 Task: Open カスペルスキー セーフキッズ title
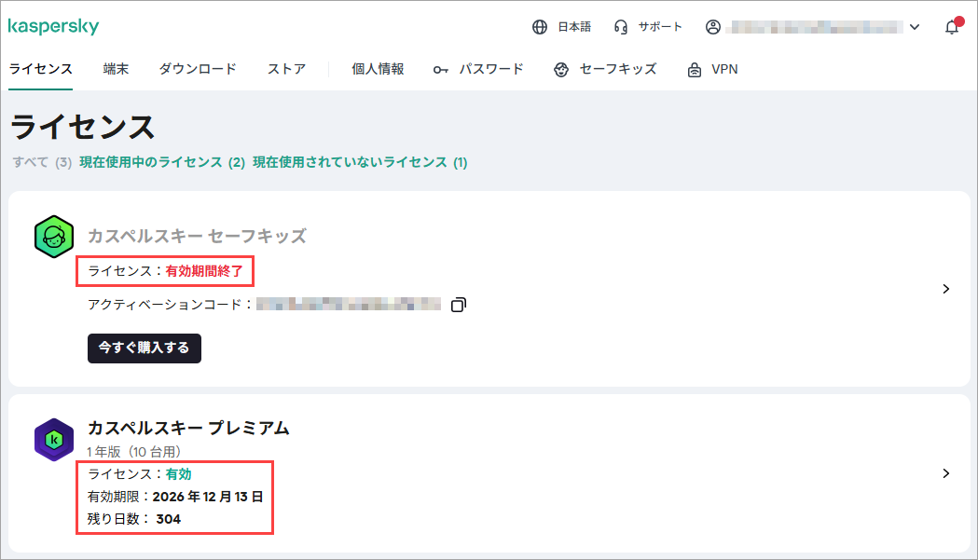click(x=197, y=237)
